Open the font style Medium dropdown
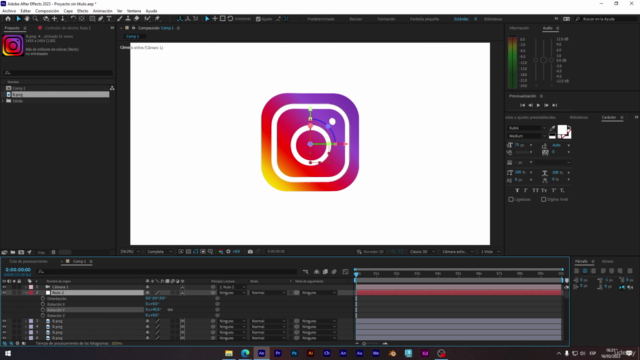This screenshot has height=360, width=640. pyautogui.click(x=527, y=136)
